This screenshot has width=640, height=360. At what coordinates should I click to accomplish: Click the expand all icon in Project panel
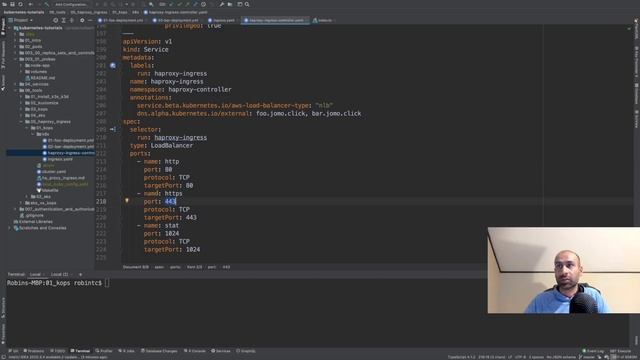pos(63,20)
